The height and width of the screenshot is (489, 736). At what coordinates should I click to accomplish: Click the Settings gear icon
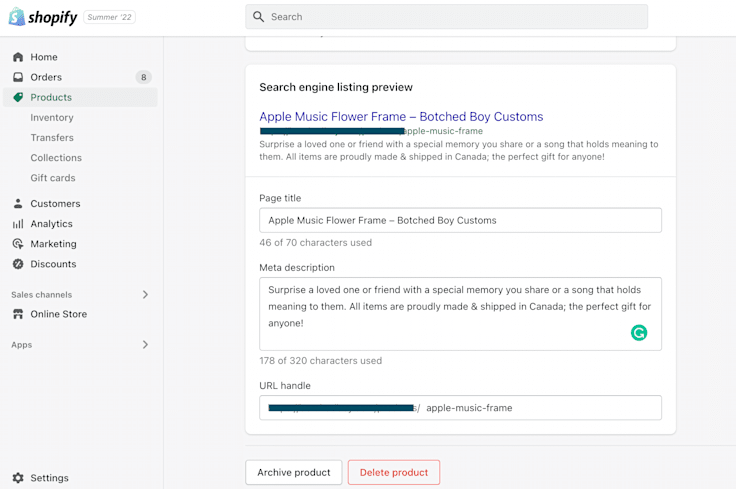point(18,478)
